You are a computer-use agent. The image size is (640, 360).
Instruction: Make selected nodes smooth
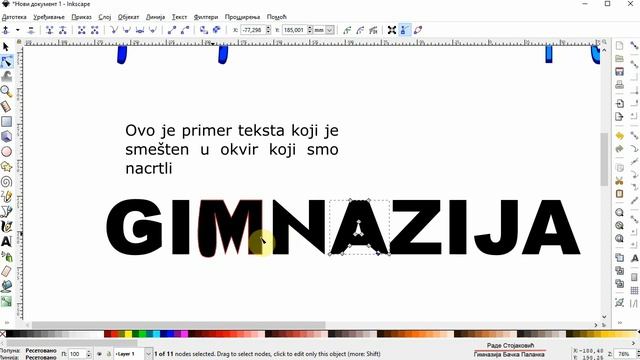pyautogui.click(x=127, y=30)
